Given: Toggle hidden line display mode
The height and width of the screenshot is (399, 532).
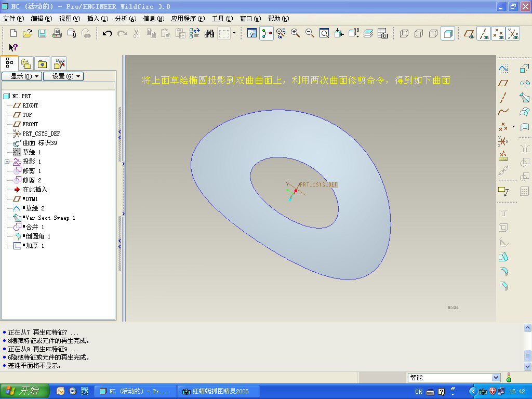Looking at the screenshot, I should (x=419, y=33).
